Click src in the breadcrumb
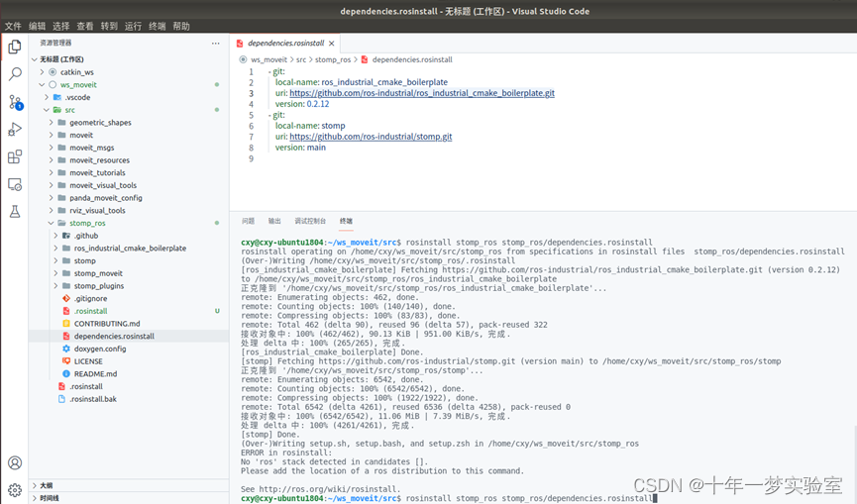The height and width of the screenshot is (504, 857). pos(301,59)
